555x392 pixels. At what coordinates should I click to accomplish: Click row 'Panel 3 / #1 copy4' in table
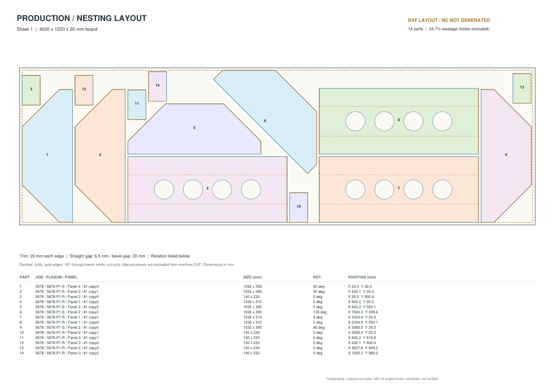coord(277,287)
